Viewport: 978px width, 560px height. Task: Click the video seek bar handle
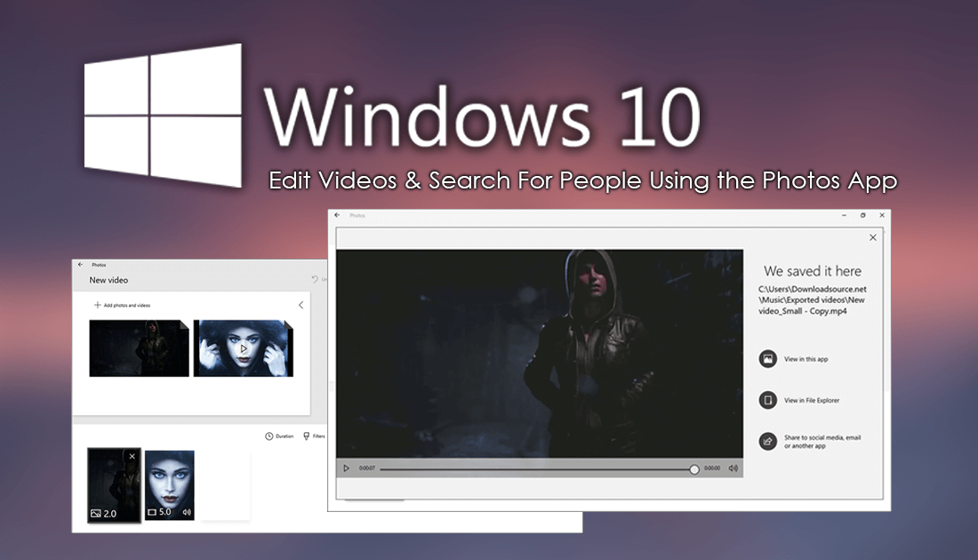(694, 469)
